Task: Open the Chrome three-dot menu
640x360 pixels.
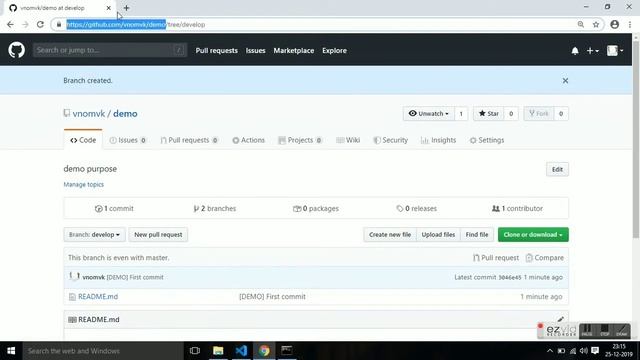Action: tap(630, 24)
